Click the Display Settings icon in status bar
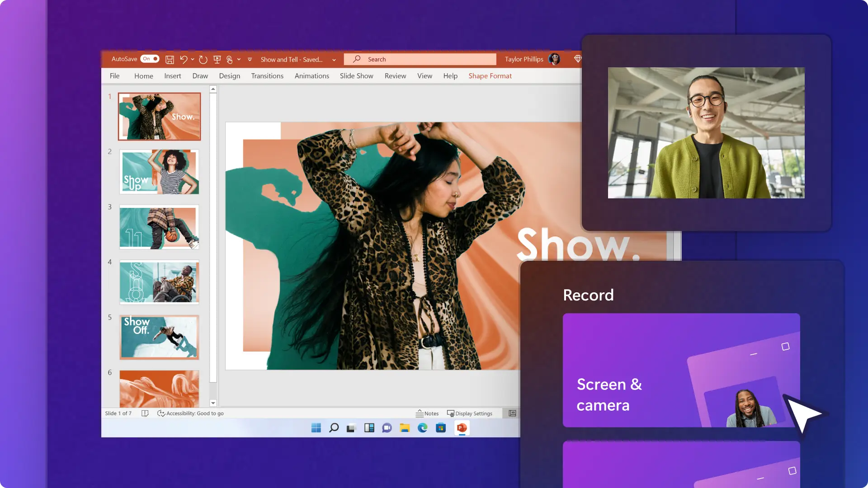The image size is (868, 488). tap(451, 413)
